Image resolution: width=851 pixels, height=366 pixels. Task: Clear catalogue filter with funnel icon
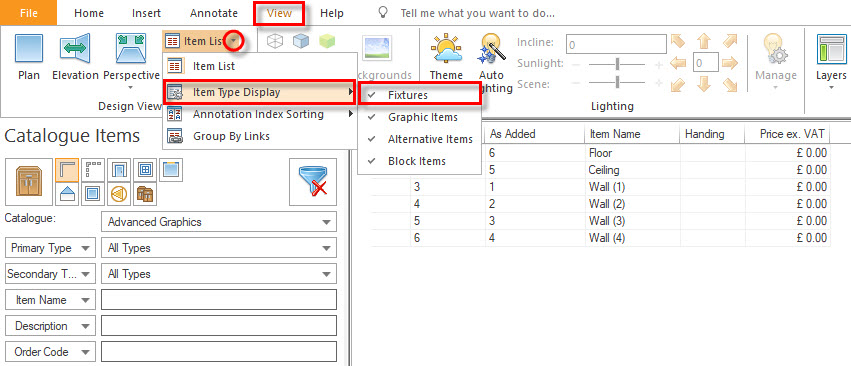pos(313,182)
